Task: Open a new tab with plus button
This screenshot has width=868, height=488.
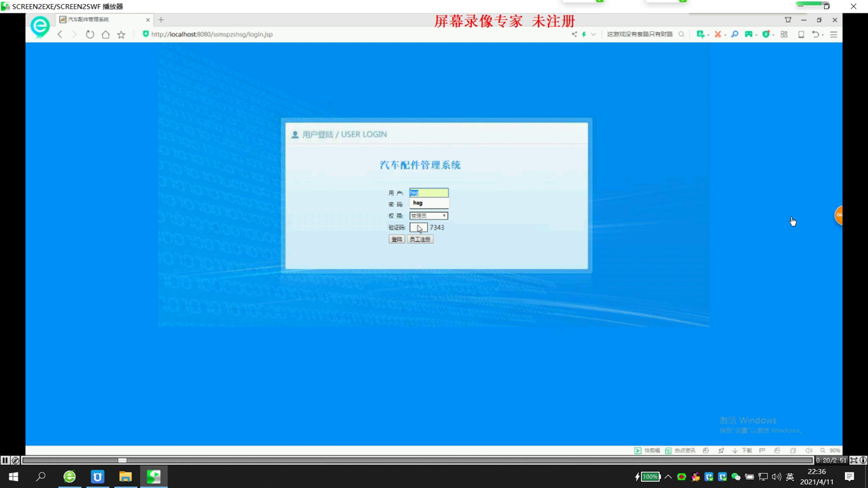Action: click(x=161, y=20)
